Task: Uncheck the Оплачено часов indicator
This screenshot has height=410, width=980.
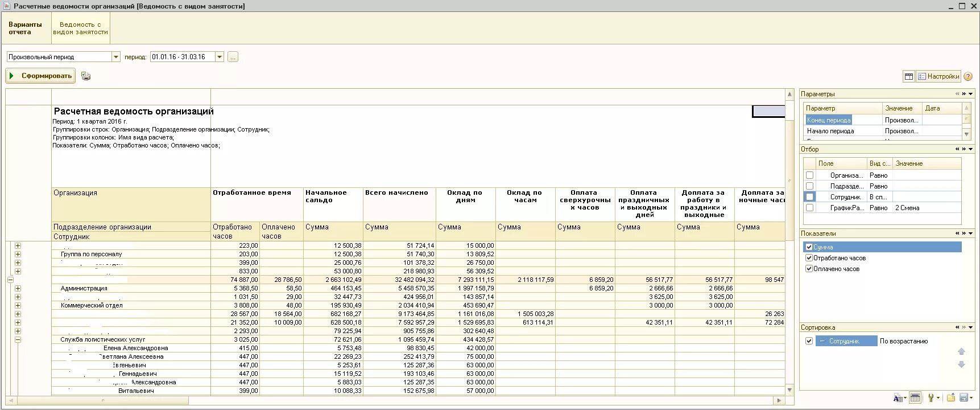Action: [809, 269]
